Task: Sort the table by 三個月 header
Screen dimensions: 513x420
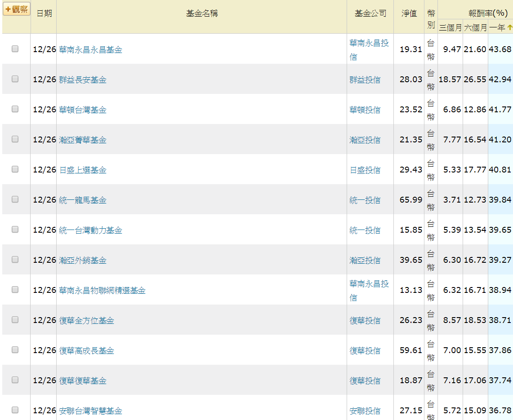Action: [450, 28]
